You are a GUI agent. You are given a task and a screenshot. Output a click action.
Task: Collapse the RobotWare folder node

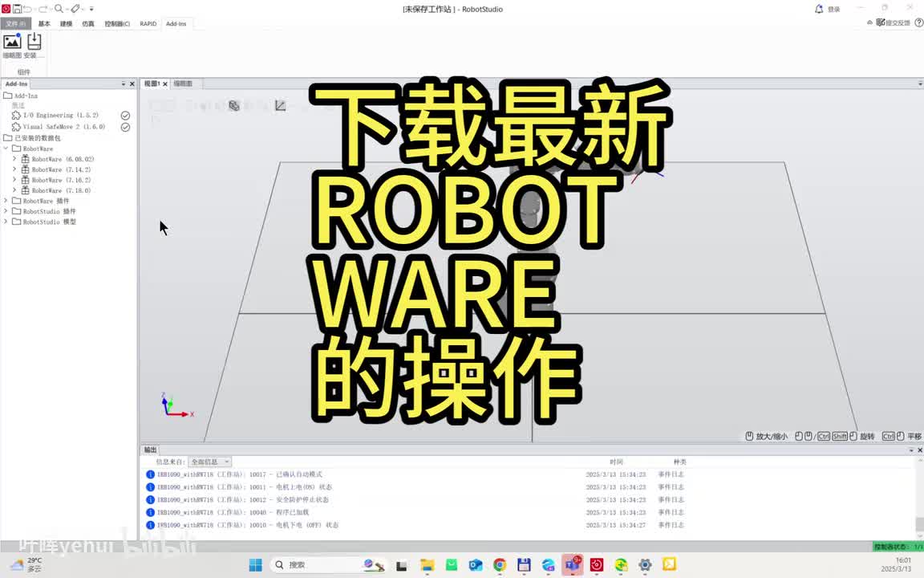[x=6, y=149]
